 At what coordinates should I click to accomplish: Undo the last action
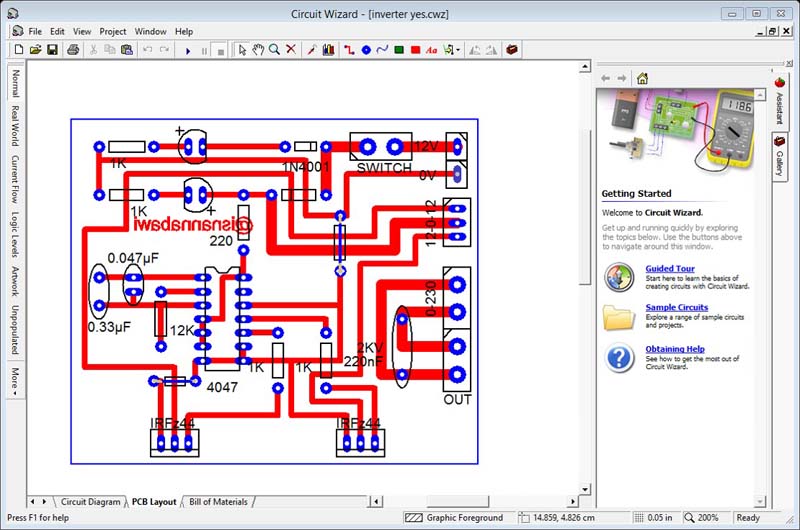pos(147,49)
